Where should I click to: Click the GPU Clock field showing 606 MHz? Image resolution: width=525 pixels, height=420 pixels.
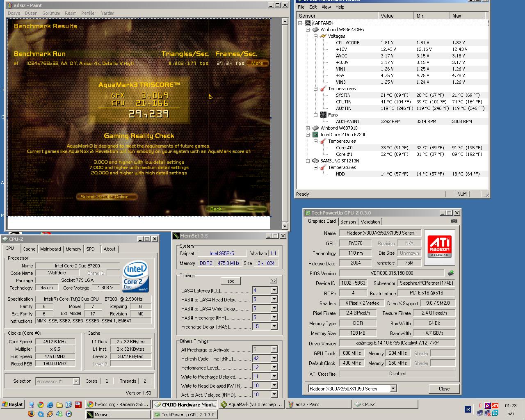(x=352, y=353)
